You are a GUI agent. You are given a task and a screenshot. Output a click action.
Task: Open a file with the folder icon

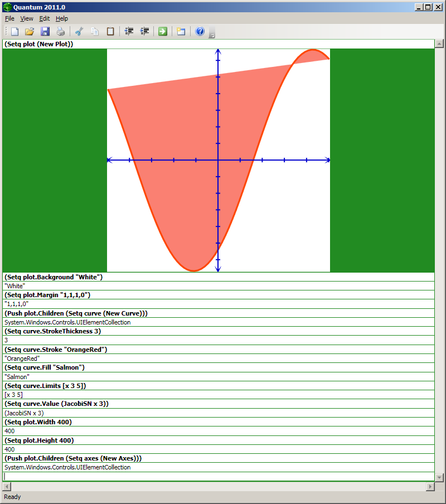click(x=30, y=31)
